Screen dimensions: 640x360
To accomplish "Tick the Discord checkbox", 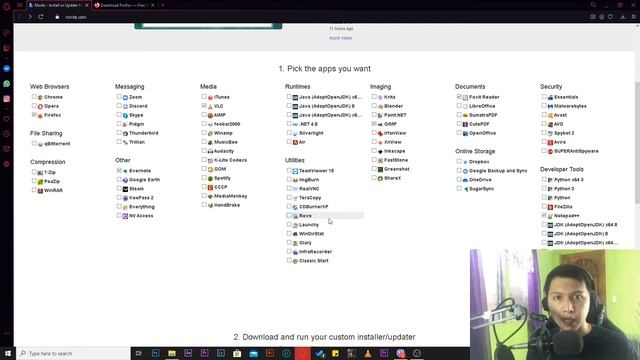I will pyautogui.click(x=119, y=106).
